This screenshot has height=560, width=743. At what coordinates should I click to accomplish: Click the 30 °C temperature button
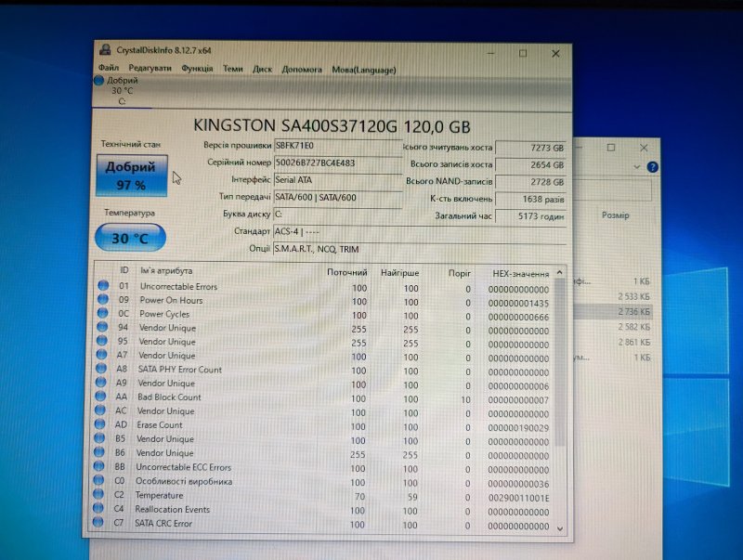tap(131, 238)
